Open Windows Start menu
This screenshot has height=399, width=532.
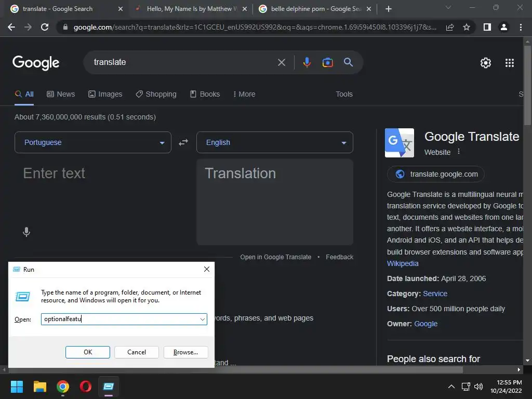click(x=17, y=387)
